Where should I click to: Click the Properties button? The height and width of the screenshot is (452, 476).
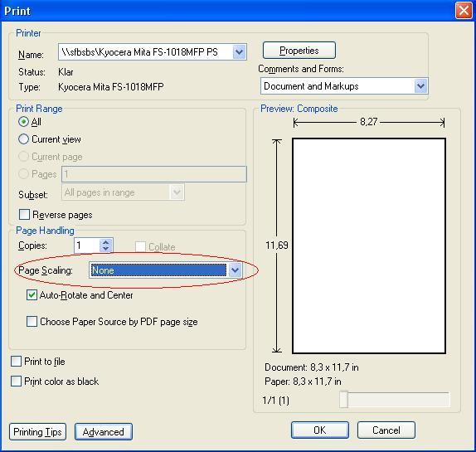299,51
